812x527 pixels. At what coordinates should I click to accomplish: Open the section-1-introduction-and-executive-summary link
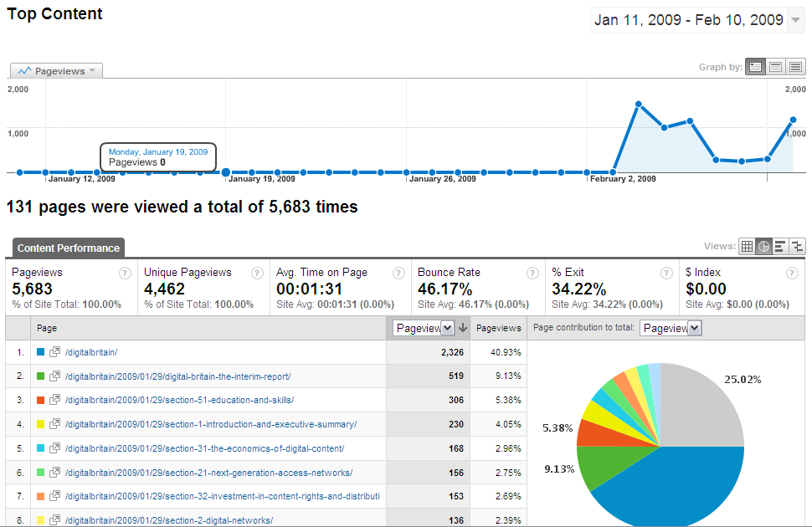[x=210, y=424]
